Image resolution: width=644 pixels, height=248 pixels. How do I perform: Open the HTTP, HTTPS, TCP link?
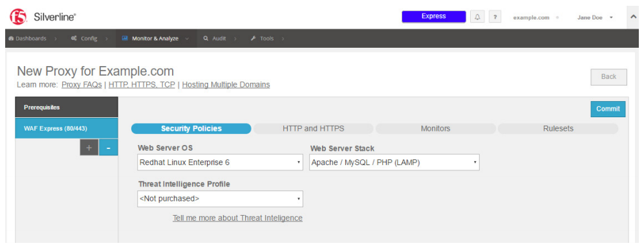[x=142, y=85]
